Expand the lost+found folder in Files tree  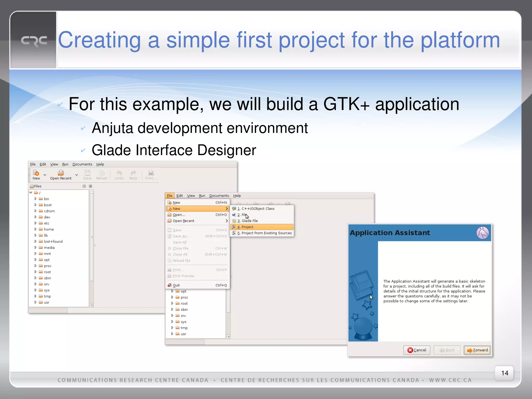pyautogui.click(x=36, y=241)
